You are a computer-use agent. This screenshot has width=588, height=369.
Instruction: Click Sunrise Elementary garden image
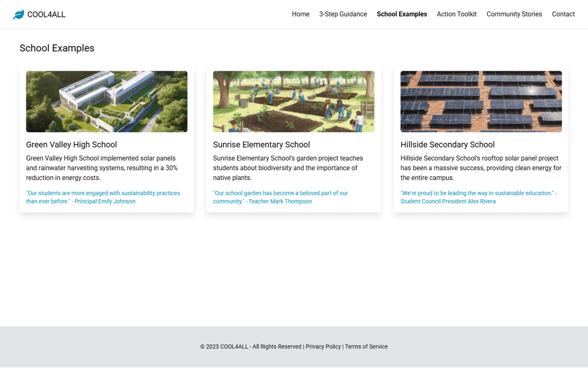click(294, 101)
